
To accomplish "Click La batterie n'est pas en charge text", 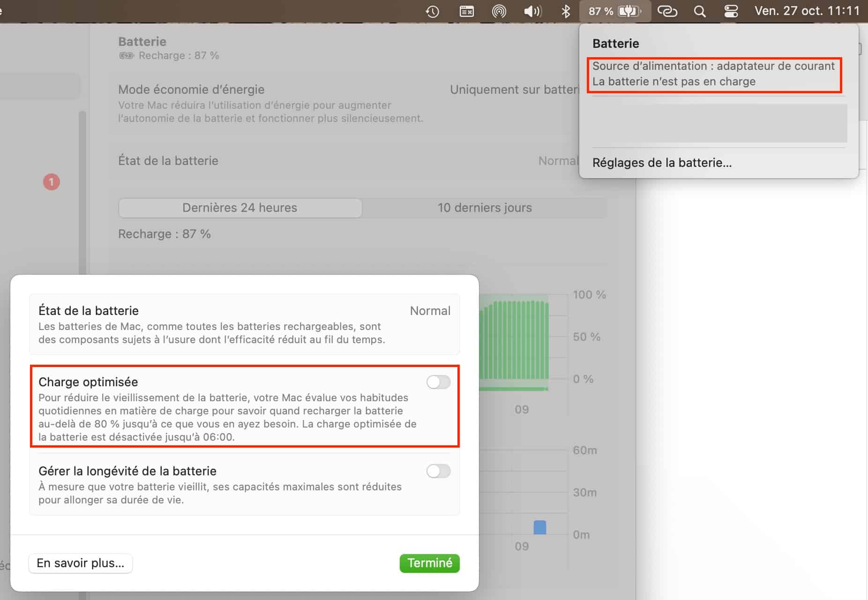I will [674, 82].
